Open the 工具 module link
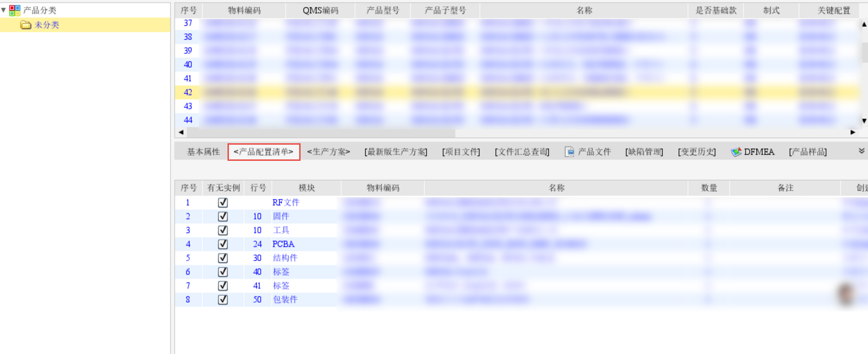 tap(281, 230)
